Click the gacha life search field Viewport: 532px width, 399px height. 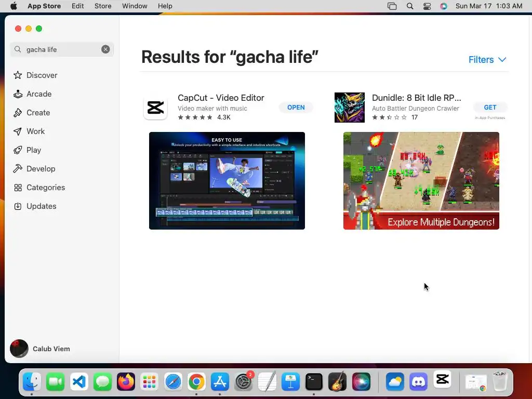(x=62, y=49)
